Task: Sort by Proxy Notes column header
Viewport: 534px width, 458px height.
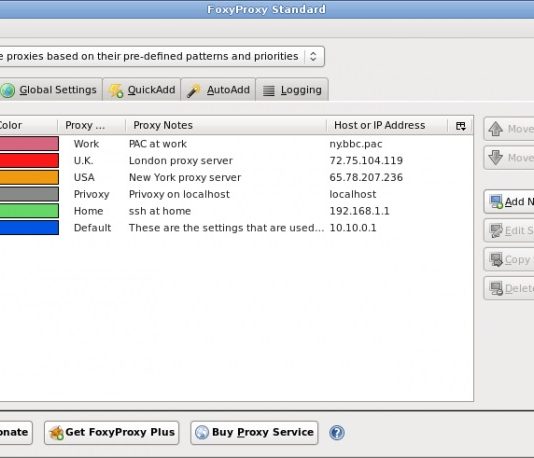Action: click(226, 125)
